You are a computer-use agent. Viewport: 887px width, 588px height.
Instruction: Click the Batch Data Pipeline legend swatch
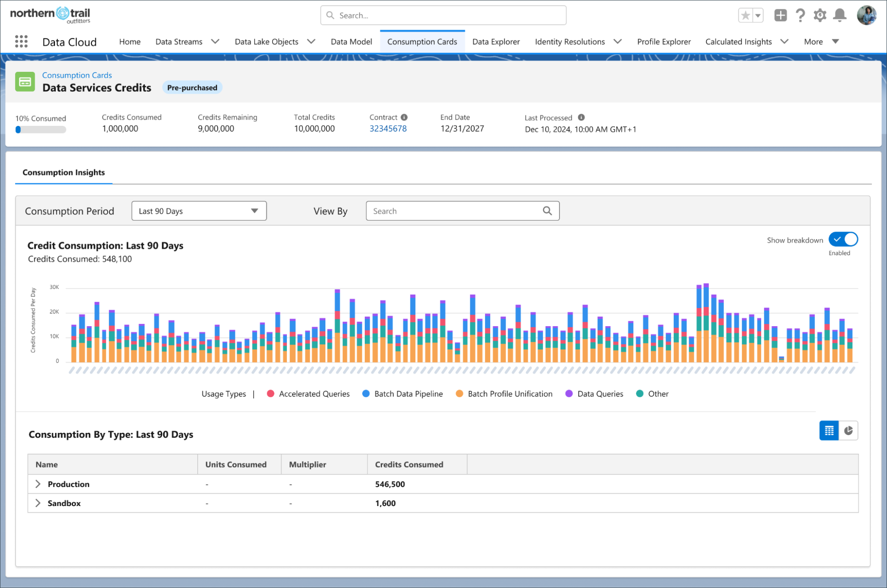pyautogui.click(x=366, y=393)
